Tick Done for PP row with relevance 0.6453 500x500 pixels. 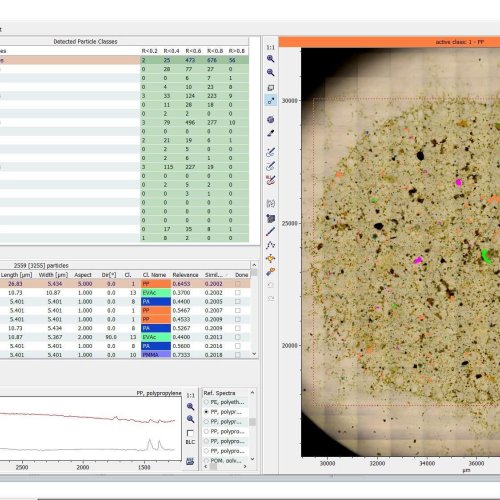[x=237, y=284]
